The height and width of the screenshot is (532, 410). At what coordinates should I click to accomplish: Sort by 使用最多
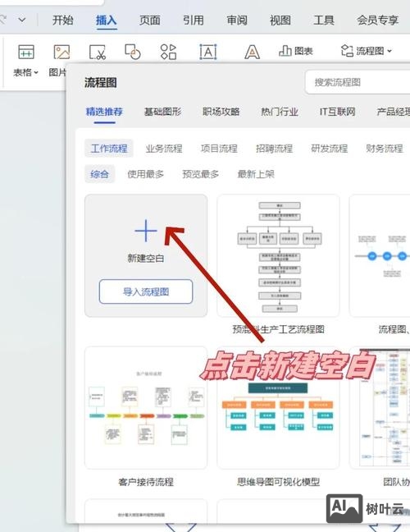point(146,174)
